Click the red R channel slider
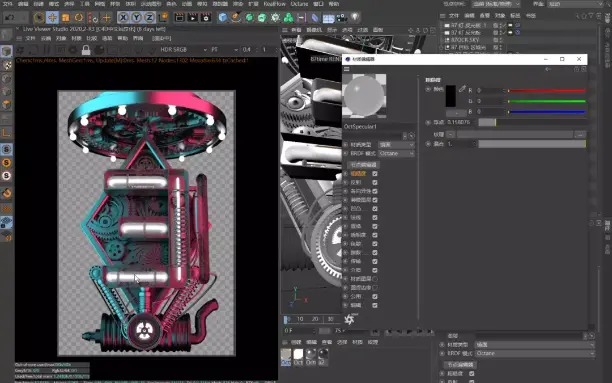612x383 pixels. click(546, 91)
